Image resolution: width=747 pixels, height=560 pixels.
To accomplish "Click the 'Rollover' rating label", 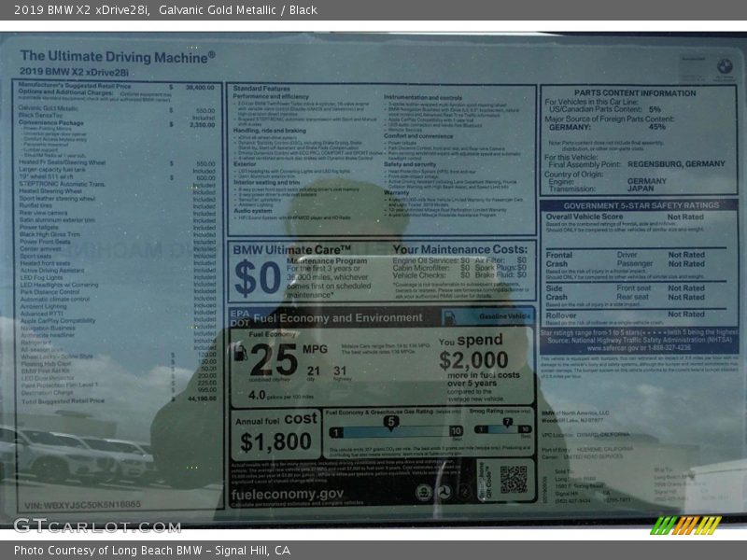I will point(561,315).
